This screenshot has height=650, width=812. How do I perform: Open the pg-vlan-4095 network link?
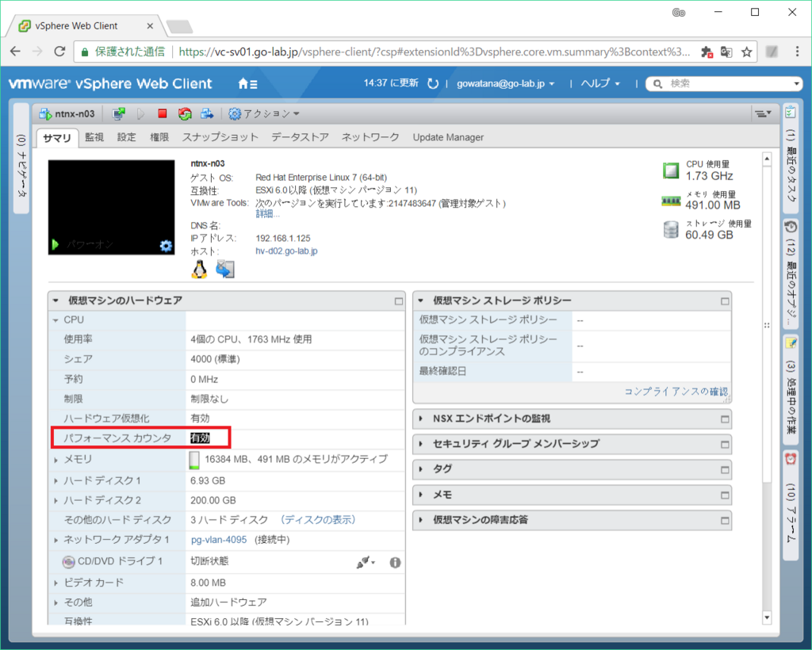click(x=219, y=540)
